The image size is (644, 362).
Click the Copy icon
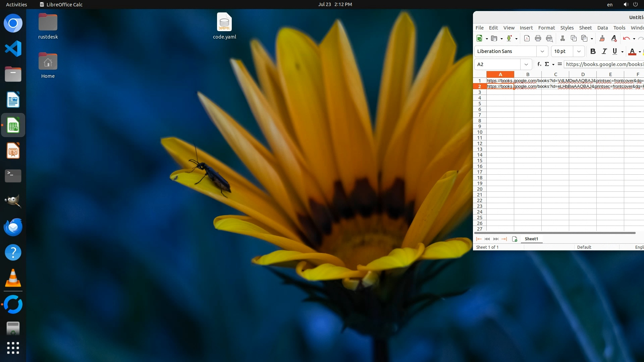click(574, 38)
